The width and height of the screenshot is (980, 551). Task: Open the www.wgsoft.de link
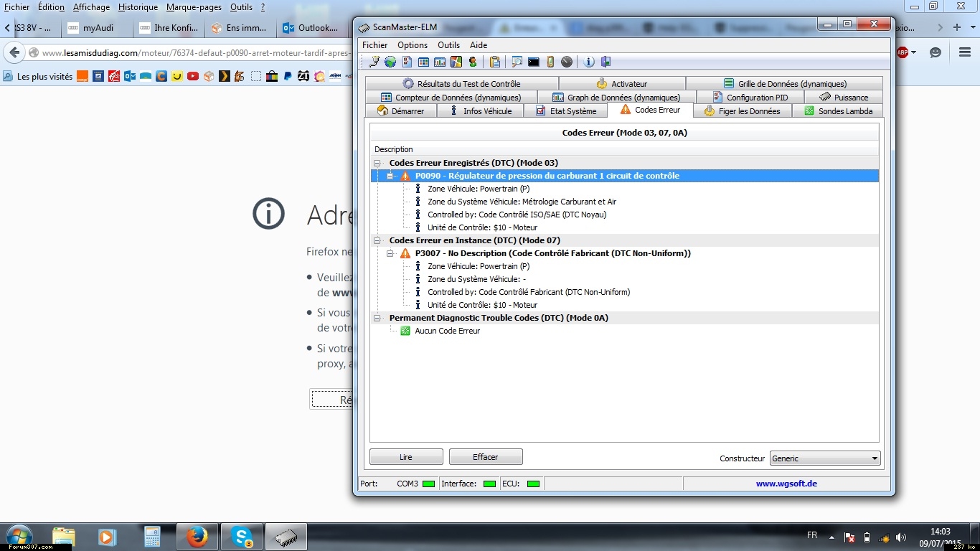pos(786,484)
